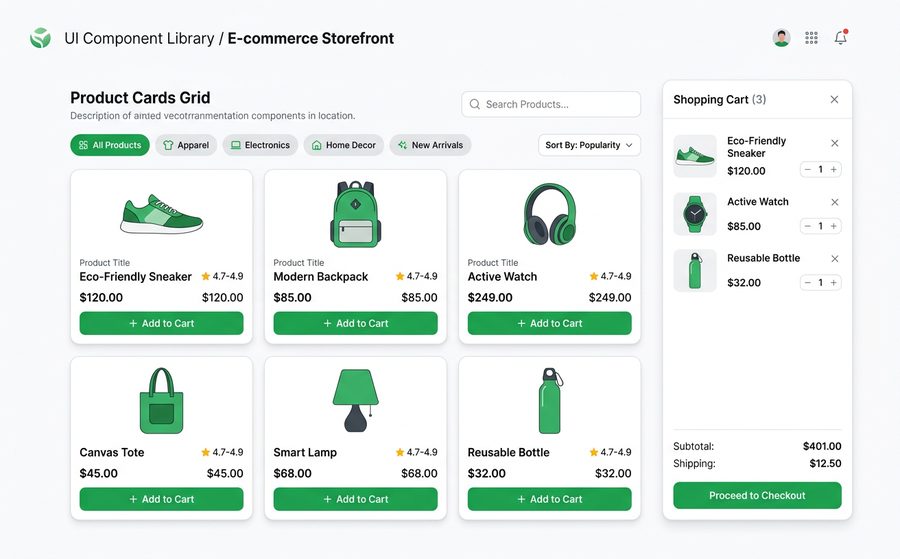Click Modern Backpack star rating icon

click(400, 276)
